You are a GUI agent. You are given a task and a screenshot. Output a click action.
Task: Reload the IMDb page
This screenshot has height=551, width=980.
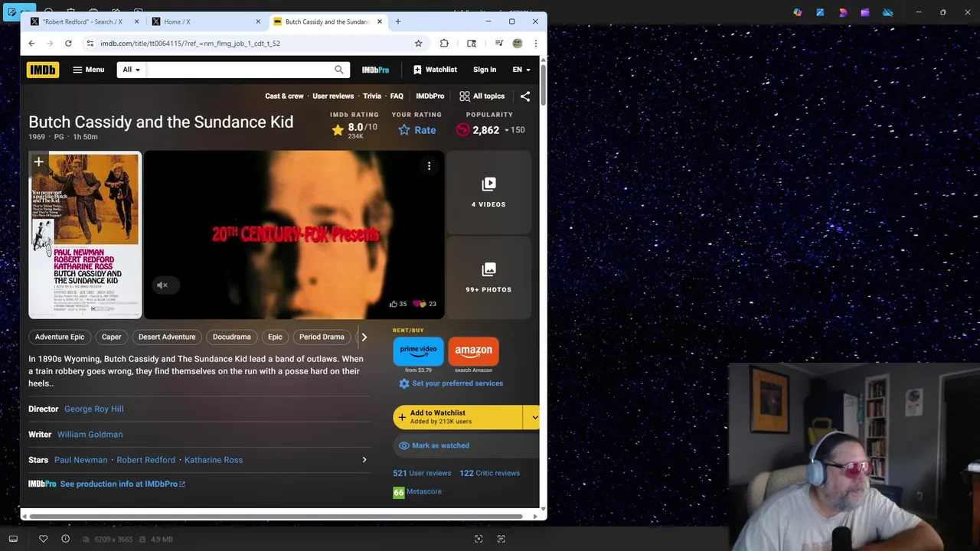pyautogui.click(x=68, y=44)
